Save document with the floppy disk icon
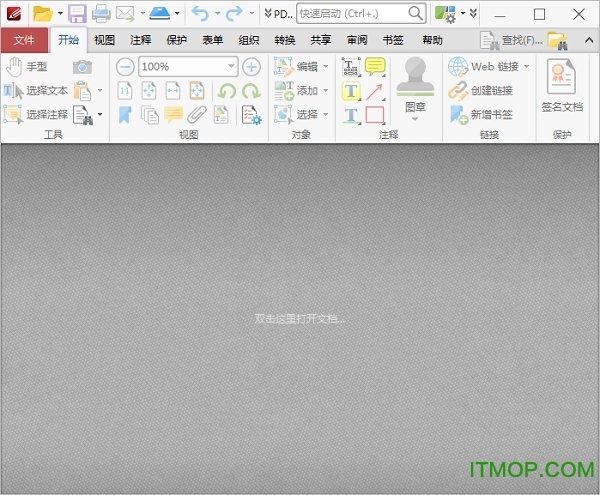 (x=77, y=14)
